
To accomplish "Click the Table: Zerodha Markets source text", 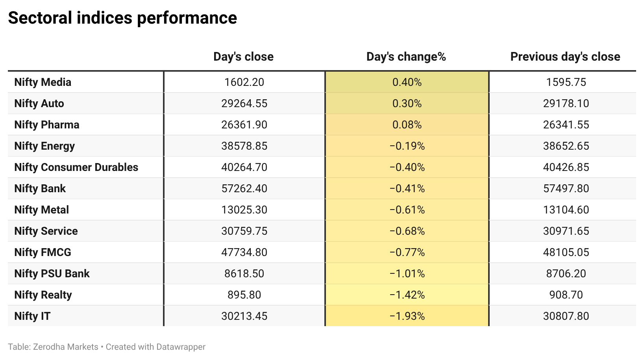I will pyautogui.click(x=53, y=347).
